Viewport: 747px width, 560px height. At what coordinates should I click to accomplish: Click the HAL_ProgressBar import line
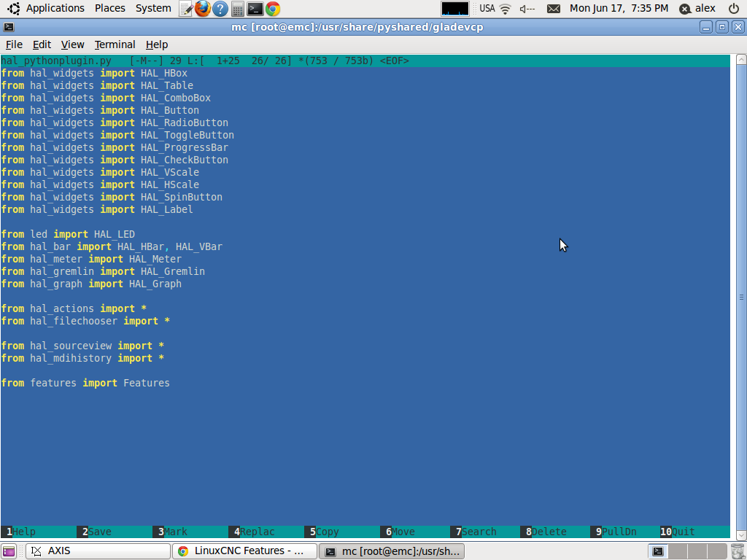tap(115, 147)
